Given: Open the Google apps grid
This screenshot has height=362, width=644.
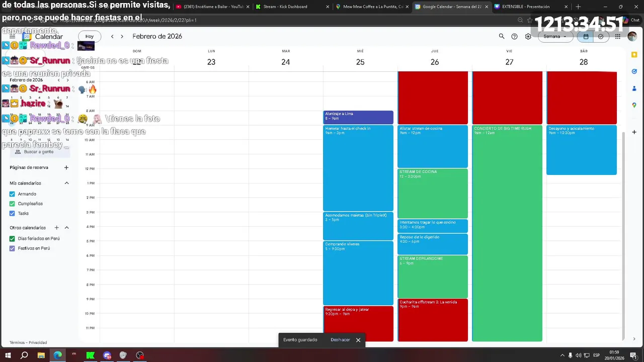Looking at the screenshot, I should tap(617, 36).
